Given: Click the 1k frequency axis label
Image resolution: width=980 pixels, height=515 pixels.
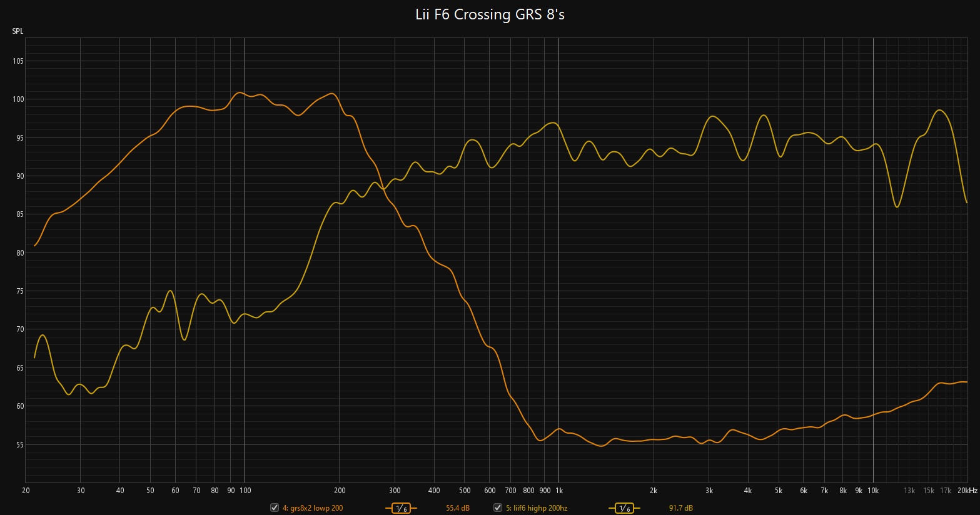Looking at the screenshot, I should click(x=558, y=491).
